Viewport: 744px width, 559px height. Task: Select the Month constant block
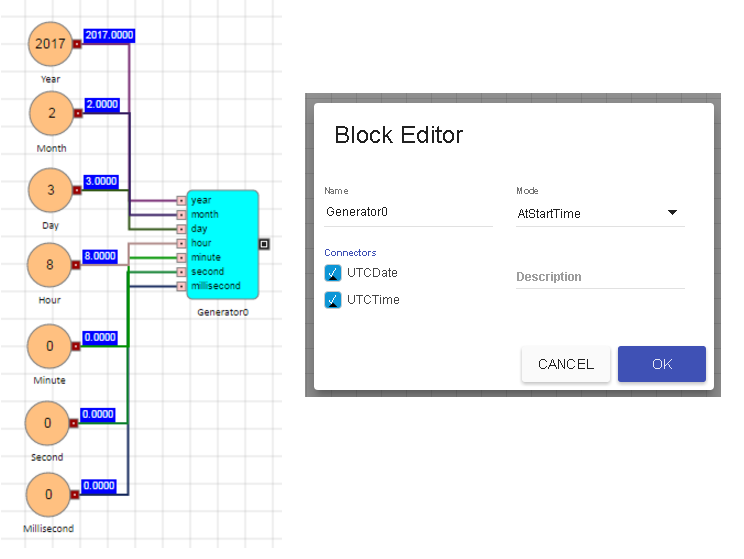[51, 113]
